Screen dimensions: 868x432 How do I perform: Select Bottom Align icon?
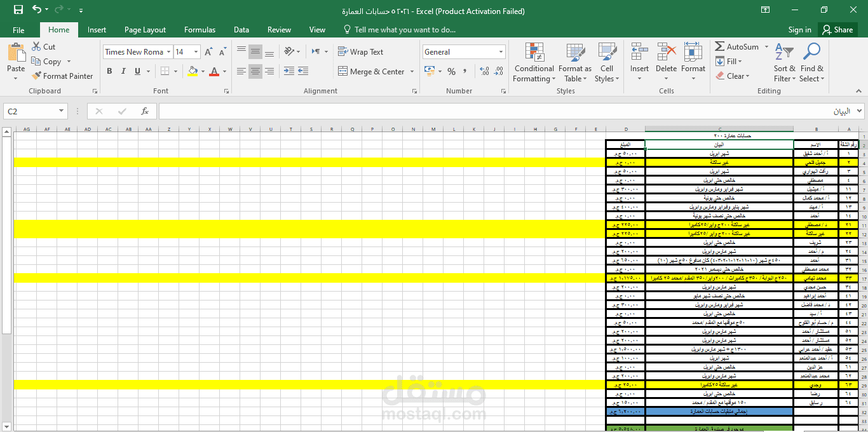269,52
